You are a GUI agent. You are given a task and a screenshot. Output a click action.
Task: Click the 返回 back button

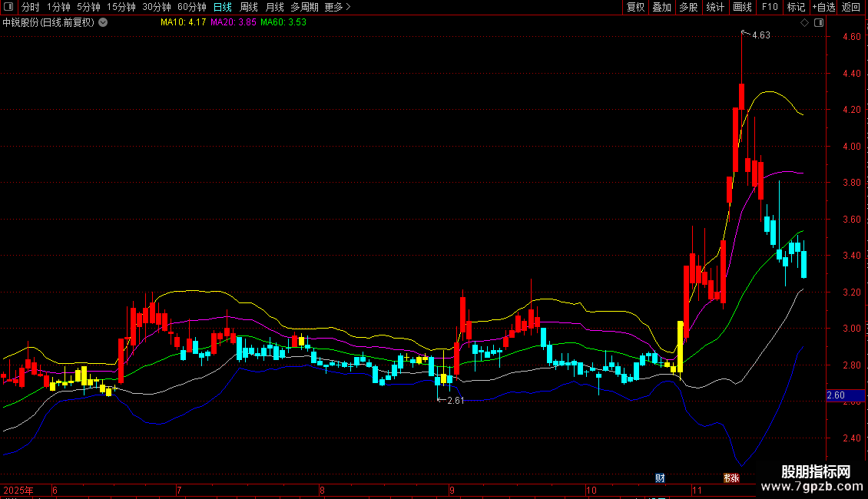click(x=851, y=7)
